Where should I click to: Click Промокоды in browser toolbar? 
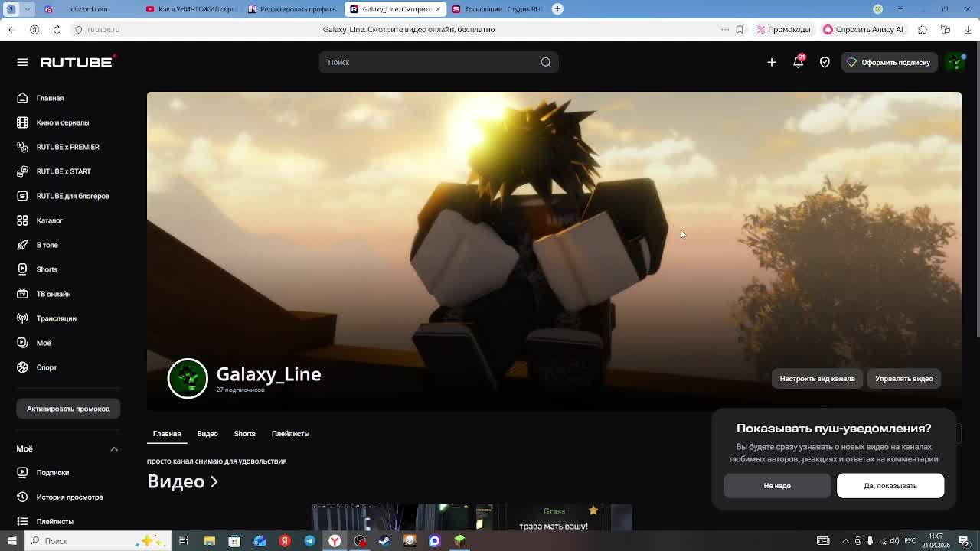tap(783, 29)
